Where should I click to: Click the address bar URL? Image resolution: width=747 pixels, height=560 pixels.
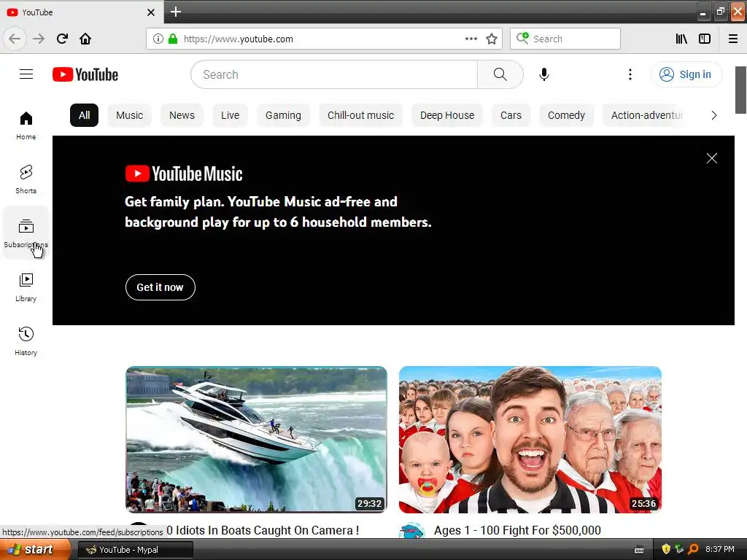(x=239, y=39)
